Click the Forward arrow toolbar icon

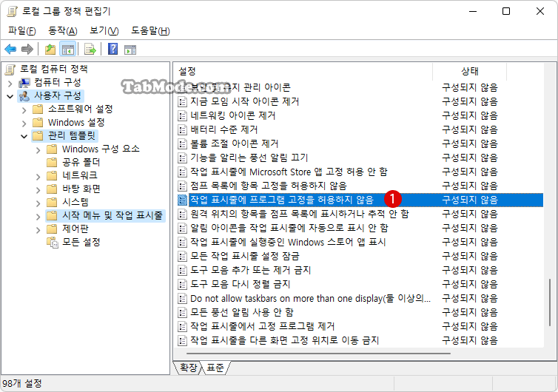pos(27,49)
